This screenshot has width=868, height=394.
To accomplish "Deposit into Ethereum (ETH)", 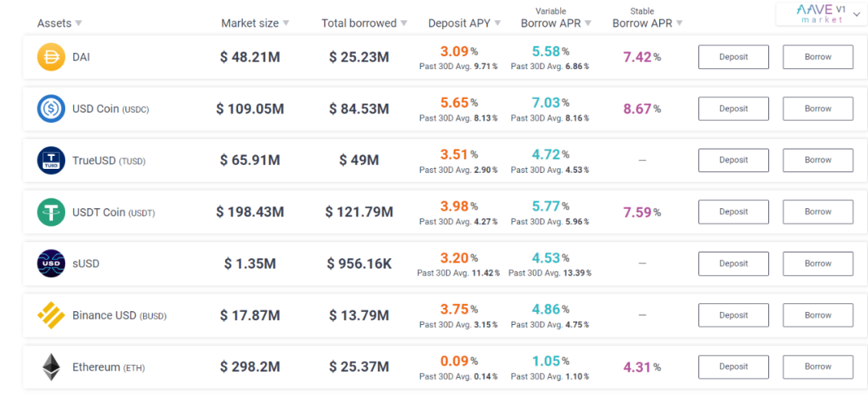I will (x=734, y=367).
